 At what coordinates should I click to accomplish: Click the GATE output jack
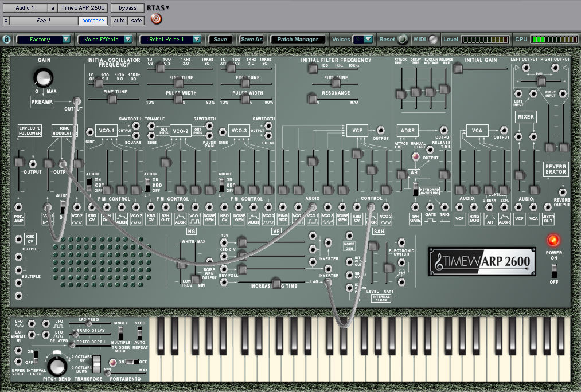[430, 207]
